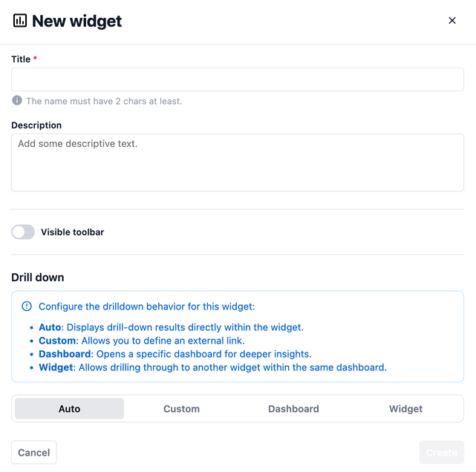Click the Drill down section heading

[38, 278]
